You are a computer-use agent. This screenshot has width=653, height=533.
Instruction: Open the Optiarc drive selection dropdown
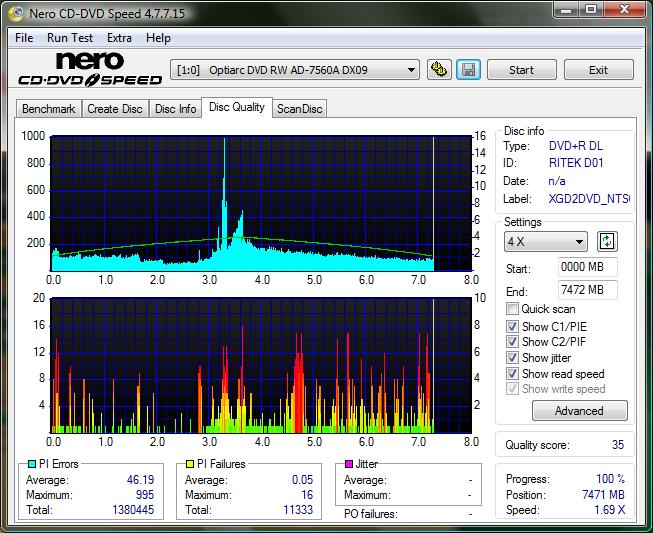295,70
